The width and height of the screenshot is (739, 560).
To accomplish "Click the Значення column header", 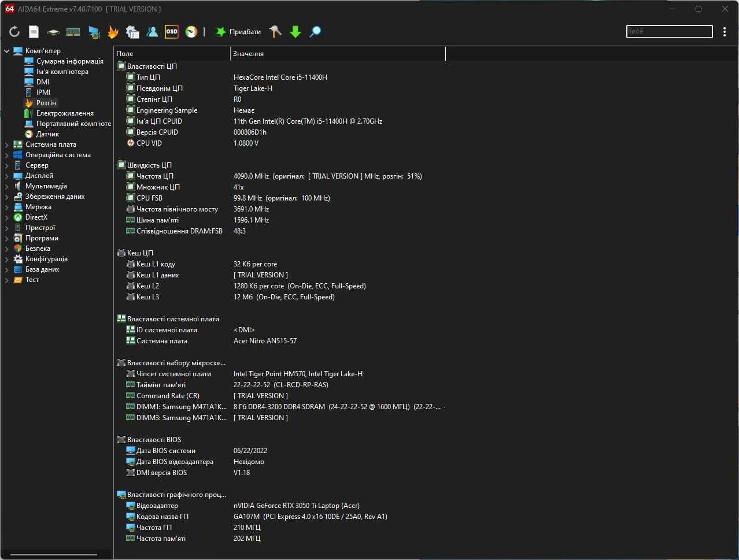I will (x=338, y=54).
